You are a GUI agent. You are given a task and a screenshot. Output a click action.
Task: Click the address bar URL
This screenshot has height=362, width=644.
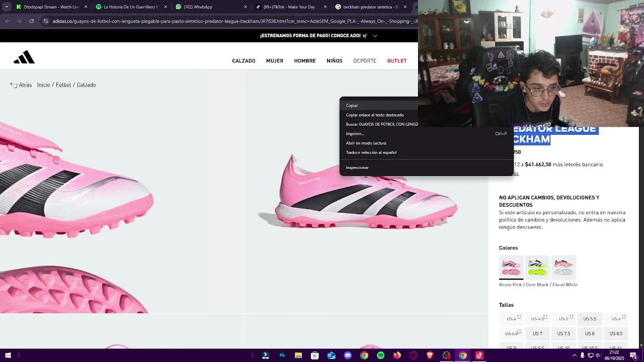click(x=235, y=21)
